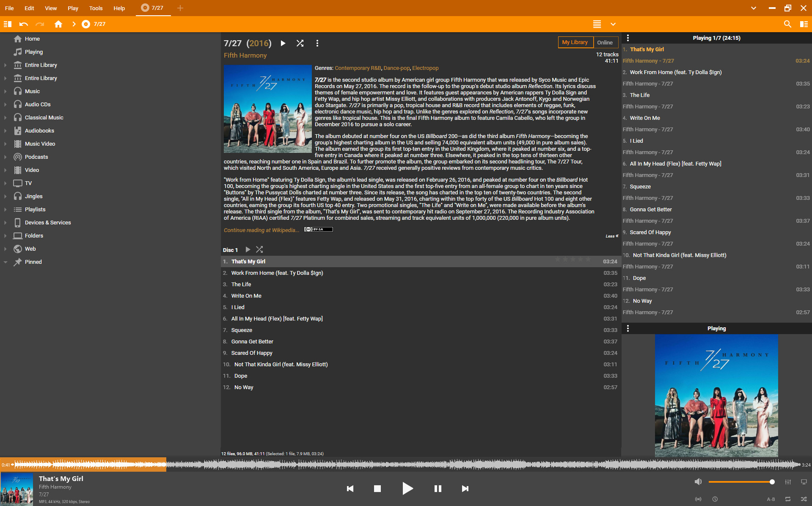Image resolution: width=812 pixels, height=506 pixels.
Task: Open the equalizer settings icon
Action: pos(788,482)
